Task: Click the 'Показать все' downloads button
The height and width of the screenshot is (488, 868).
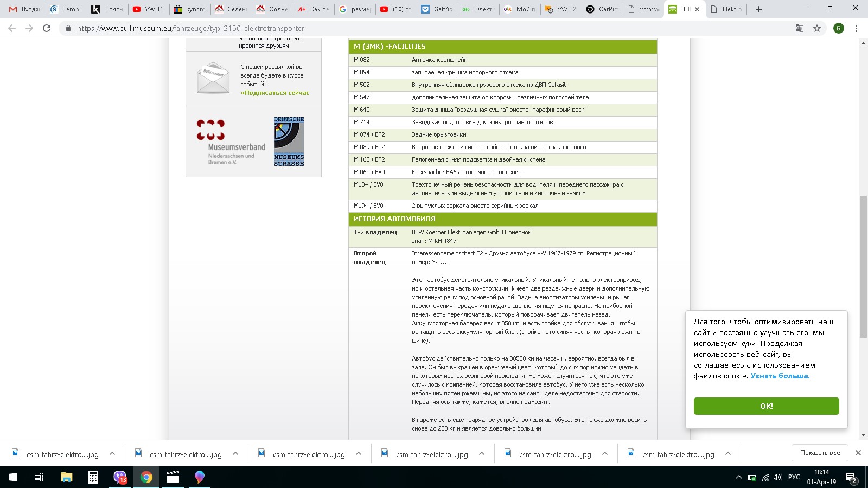Action: (820, 453)
